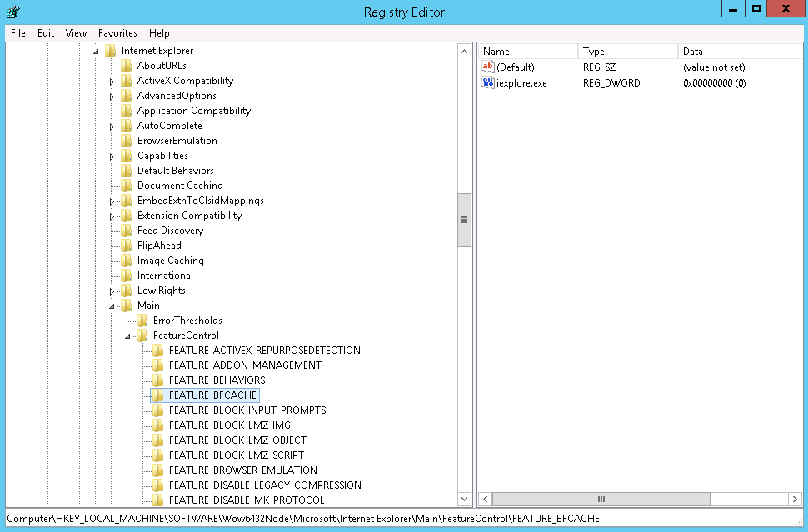This screenshot has width=808, height=532.
Task: Expand the AdvancedOptions key
Action: 112,97
